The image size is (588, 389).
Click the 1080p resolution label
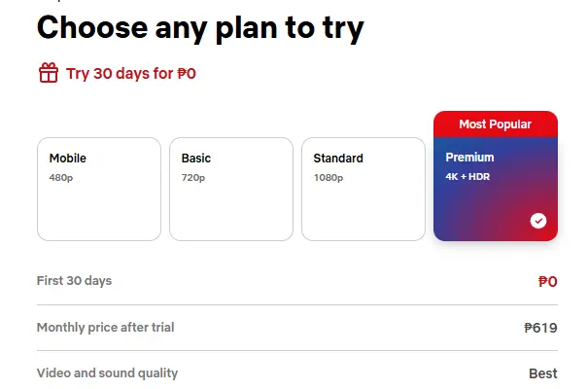tap(329, 177)
